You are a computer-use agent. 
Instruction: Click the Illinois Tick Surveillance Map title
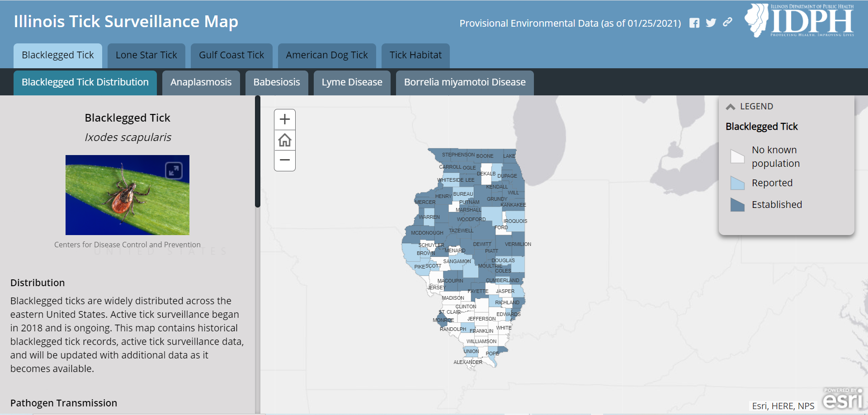126,21
